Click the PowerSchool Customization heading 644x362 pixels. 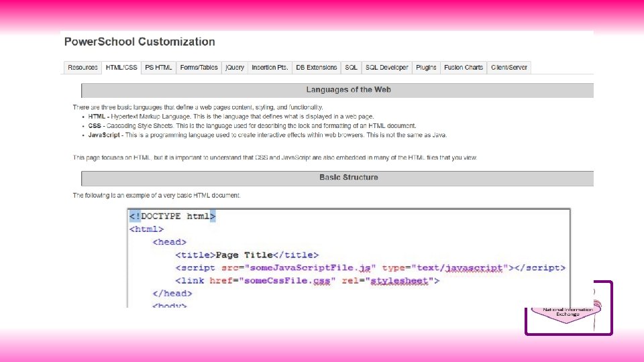pyautogui.click(x=140, y=42)
